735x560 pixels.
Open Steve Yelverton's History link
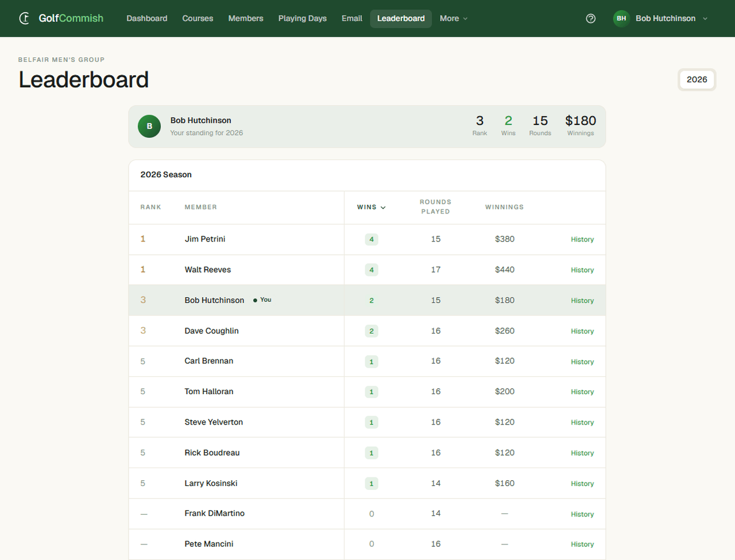pyautogui.click(x=582, y=422)
